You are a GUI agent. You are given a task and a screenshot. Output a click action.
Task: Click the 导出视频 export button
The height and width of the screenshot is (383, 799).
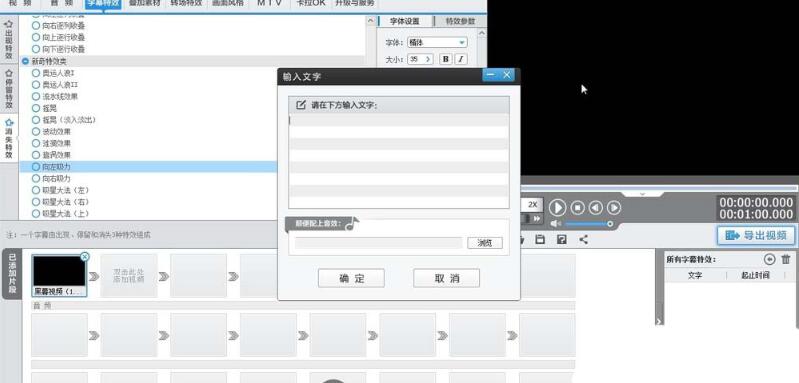point(756,235)
